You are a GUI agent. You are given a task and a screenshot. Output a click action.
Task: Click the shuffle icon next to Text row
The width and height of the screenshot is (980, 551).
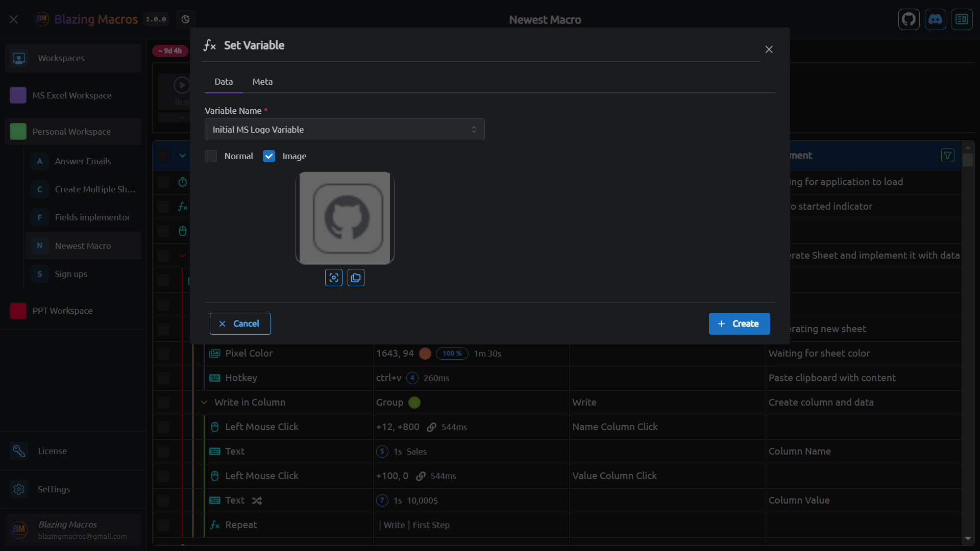click(257, 500)
